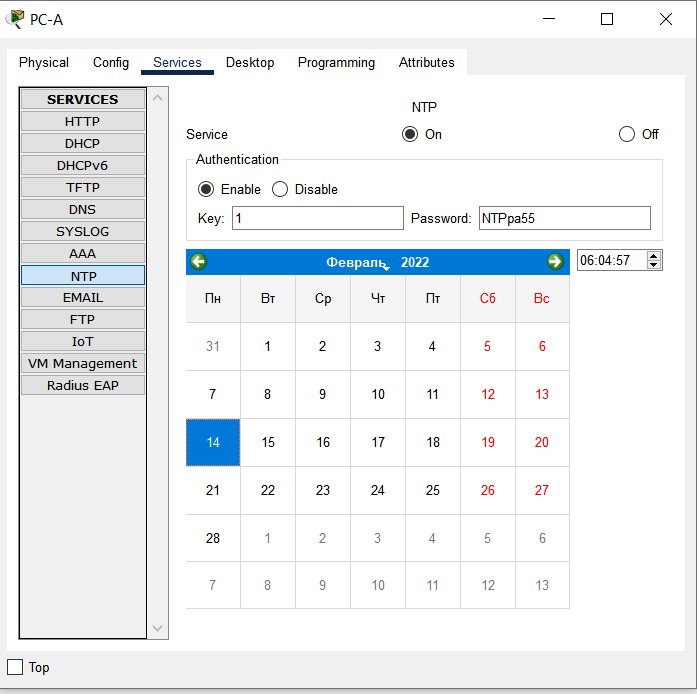697x694 pixels.
Task: Open the Desktop tab
Action: pos(250,62)
